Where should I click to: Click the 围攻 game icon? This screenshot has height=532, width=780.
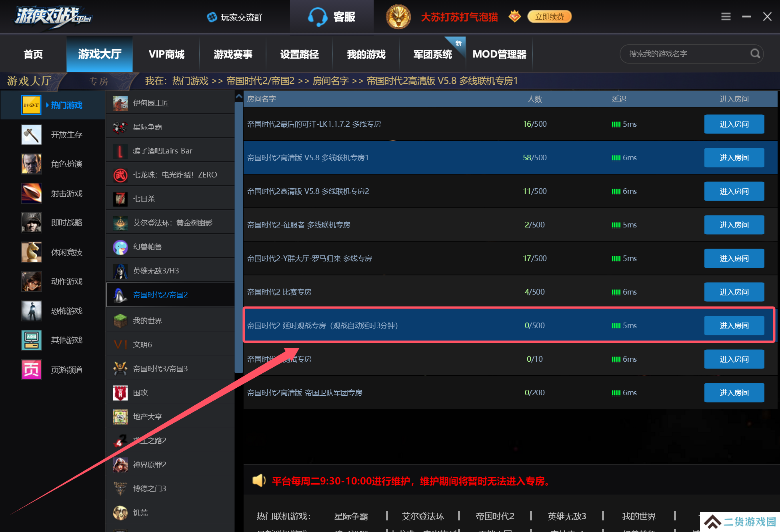[120, 393]
